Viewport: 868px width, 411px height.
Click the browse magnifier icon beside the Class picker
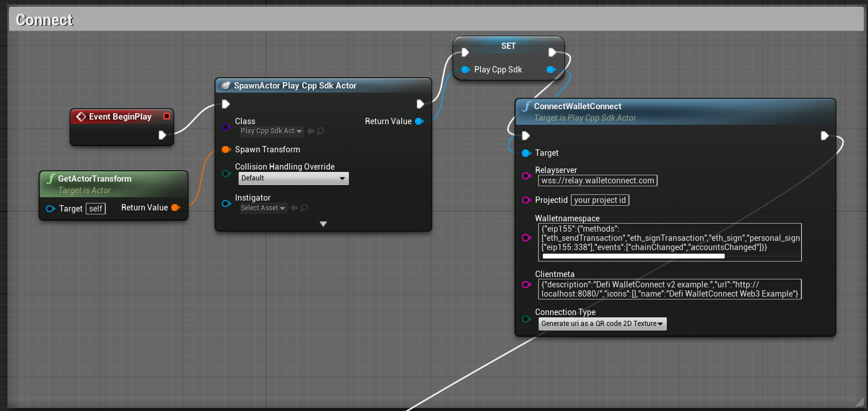(320, 131)
